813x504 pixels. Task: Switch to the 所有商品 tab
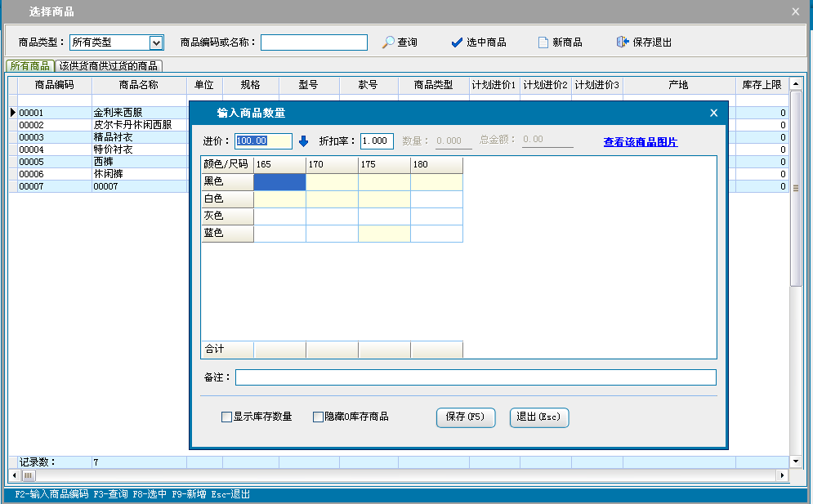pos(29,66)
